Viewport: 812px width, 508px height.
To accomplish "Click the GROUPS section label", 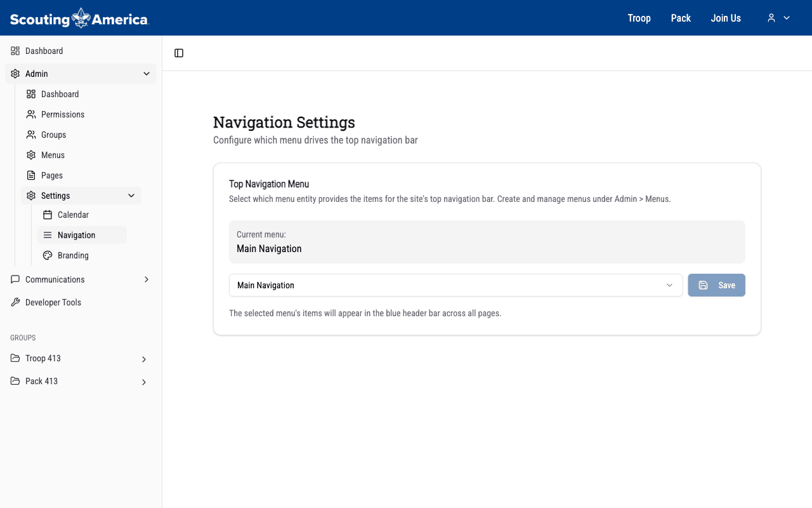I will 23,338.
